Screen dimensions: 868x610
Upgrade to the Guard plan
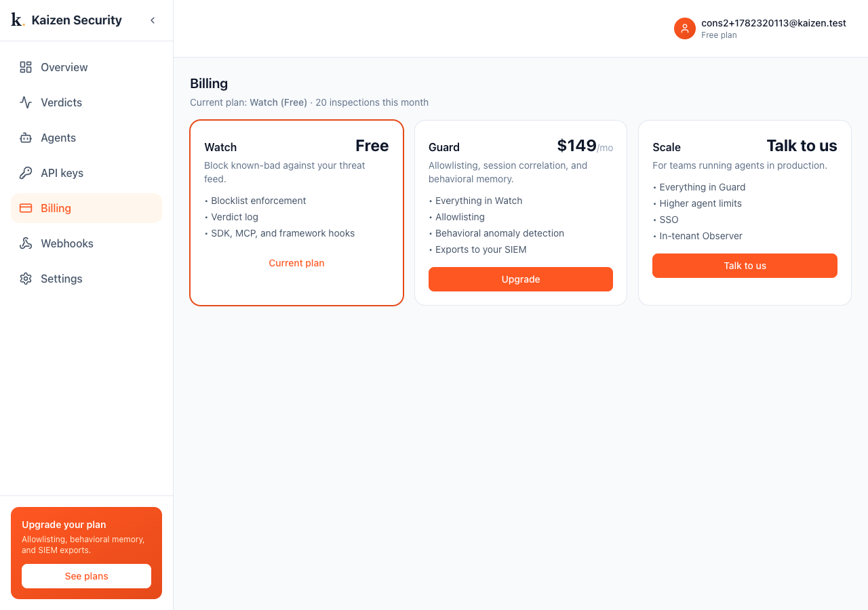tap(521, 279)
